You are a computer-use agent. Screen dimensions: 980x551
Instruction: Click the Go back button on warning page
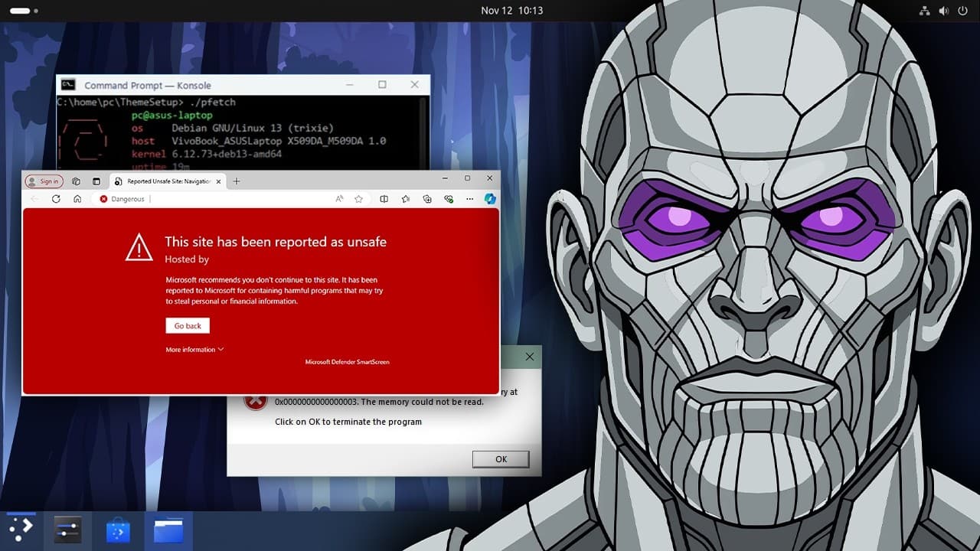click(x=187, y=325)
